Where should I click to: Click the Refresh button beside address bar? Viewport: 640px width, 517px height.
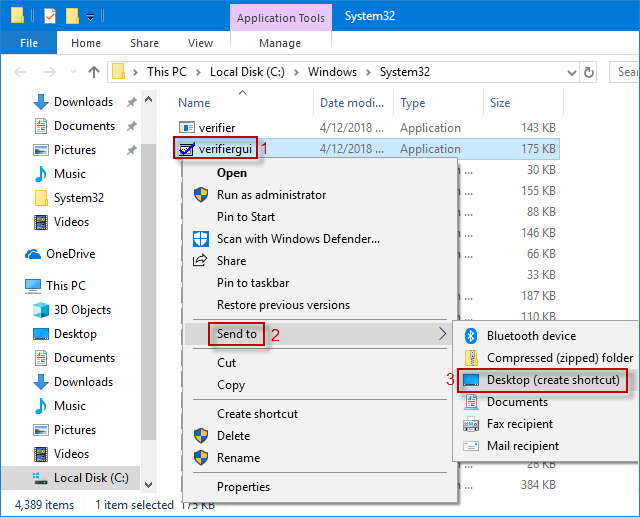pyautogui.click(x=589, y=72)
